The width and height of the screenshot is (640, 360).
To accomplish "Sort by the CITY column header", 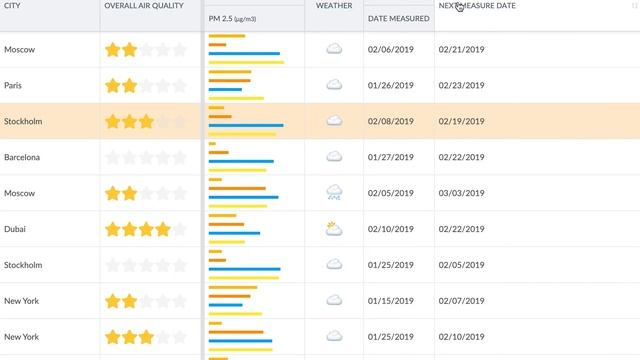I will [12, 6].
